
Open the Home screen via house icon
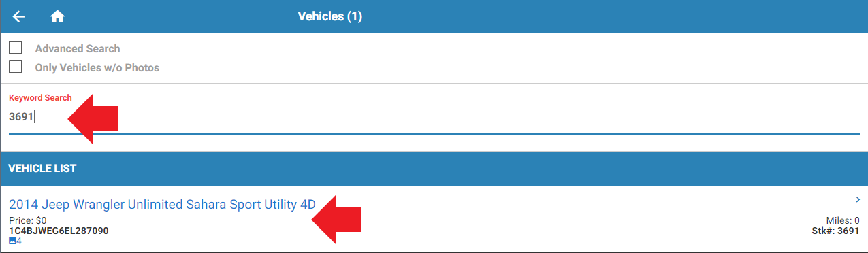(x=57, y=16)
